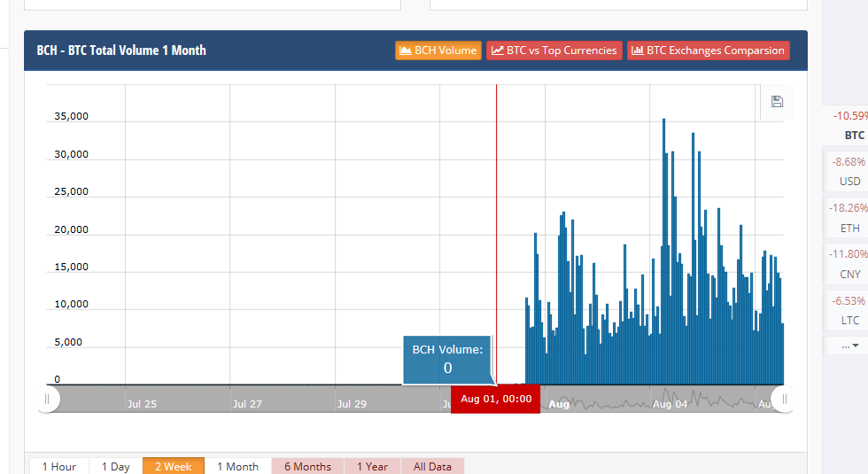Open BTC vs Top Currencies chart
868x474 pixels.
coord(554,51)
